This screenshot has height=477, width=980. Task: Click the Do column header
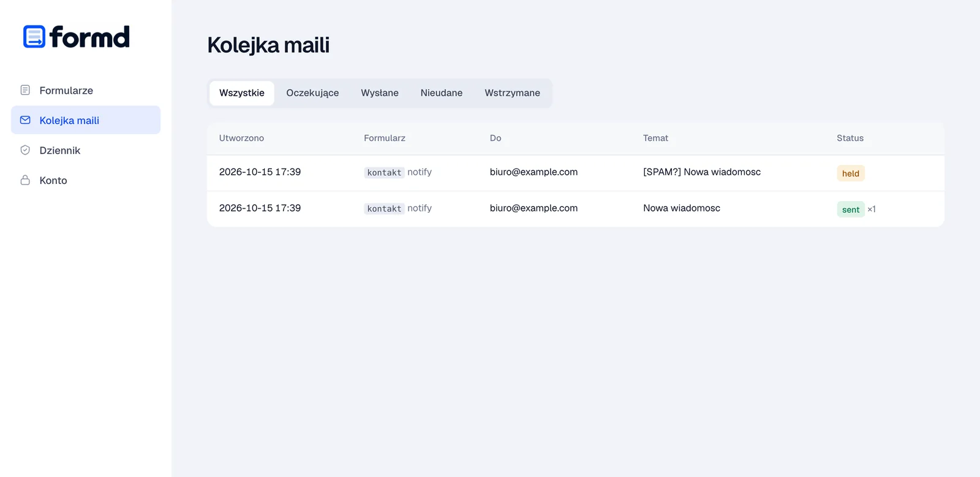(x=496, y=138)
